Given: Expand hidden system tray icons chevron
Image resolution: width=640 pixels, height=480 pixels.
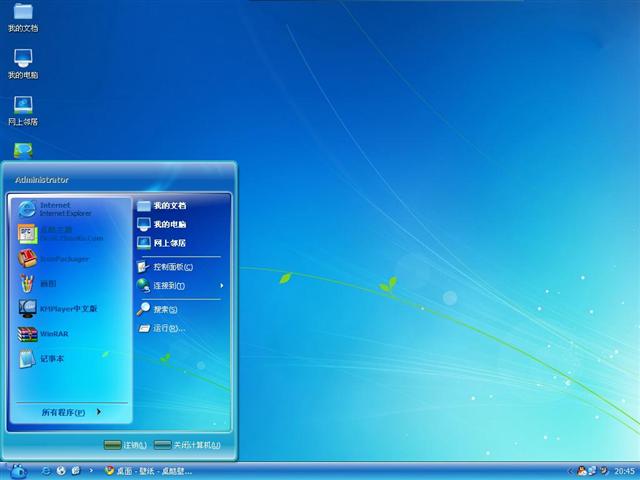Looking at the screenshot, I should [x=571, y=471].
